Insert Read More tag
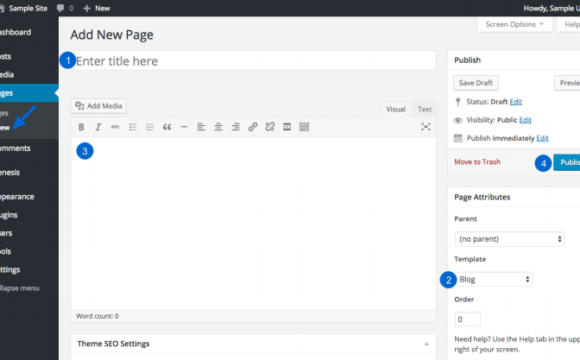Viewport: 580px width, 360px height. 287,127
